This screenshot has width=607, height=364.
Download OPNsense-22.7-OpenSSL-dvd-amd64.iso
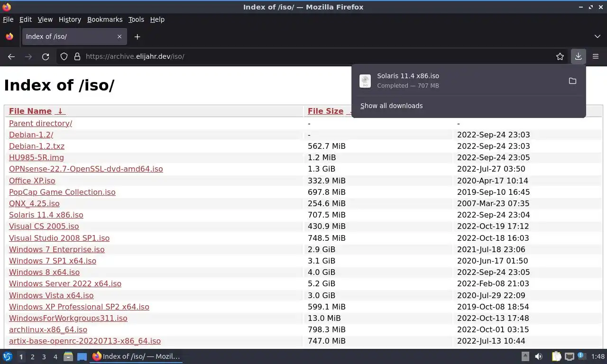click(x=86, y=169)
